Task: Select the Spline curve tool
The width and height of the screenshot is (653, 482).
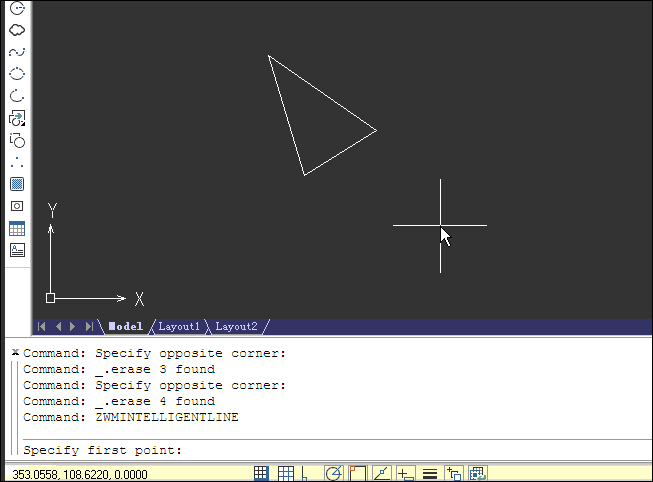Action: click(17, 52)
